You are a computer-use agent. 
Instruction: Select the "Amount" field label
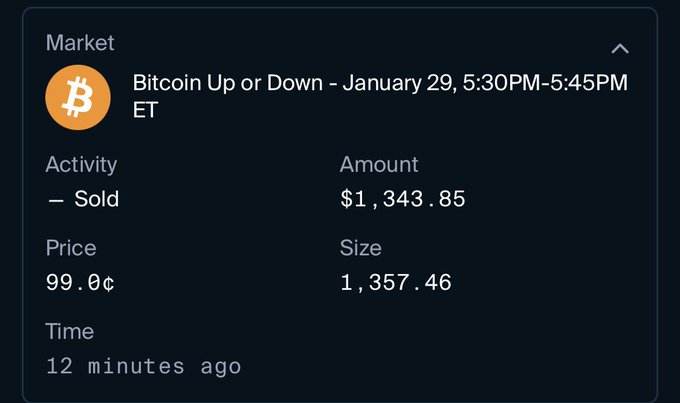click(x=379, y=164)
